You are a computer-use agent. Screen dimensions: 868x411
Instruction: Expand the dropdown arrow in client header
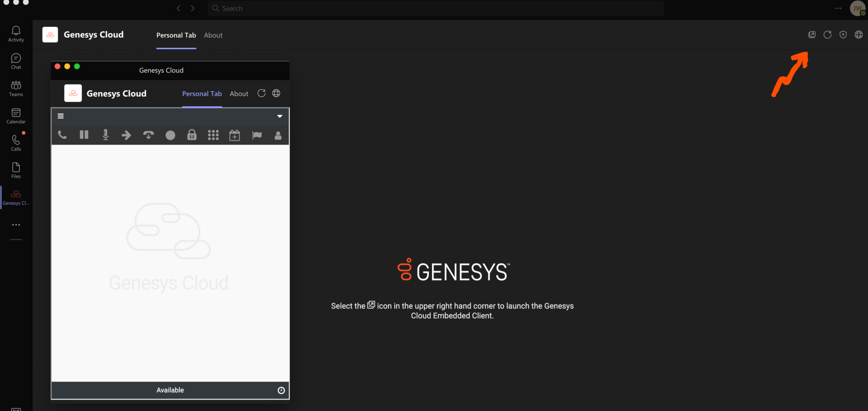pyautogui.click(x=280, y=116)
